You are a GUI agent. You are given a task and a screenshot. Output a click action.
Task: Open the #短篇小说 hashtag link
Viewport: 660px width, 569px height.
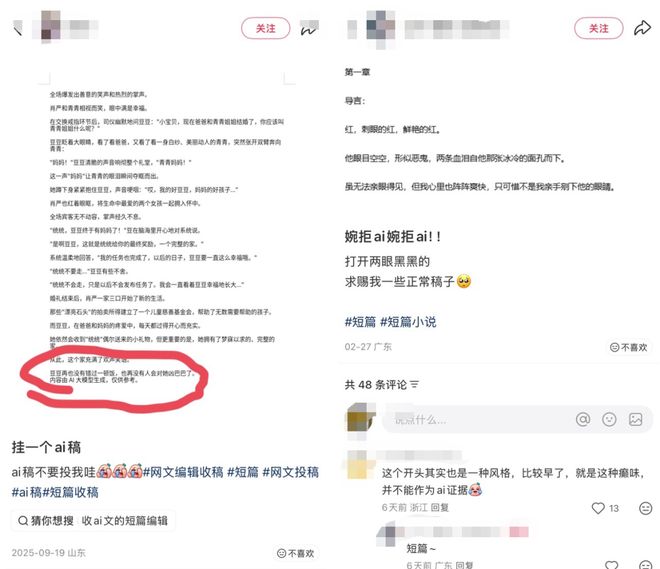(408, 322)
